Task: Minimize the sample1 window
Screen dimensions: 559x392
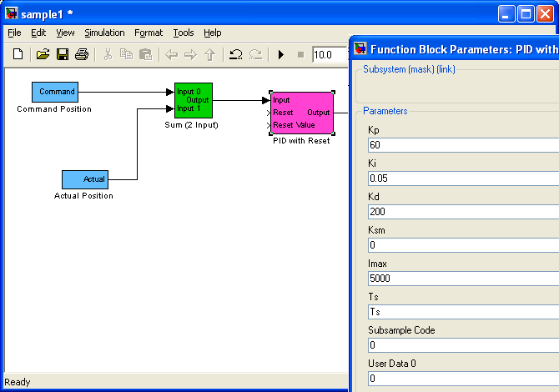Action: pos(506,14)
